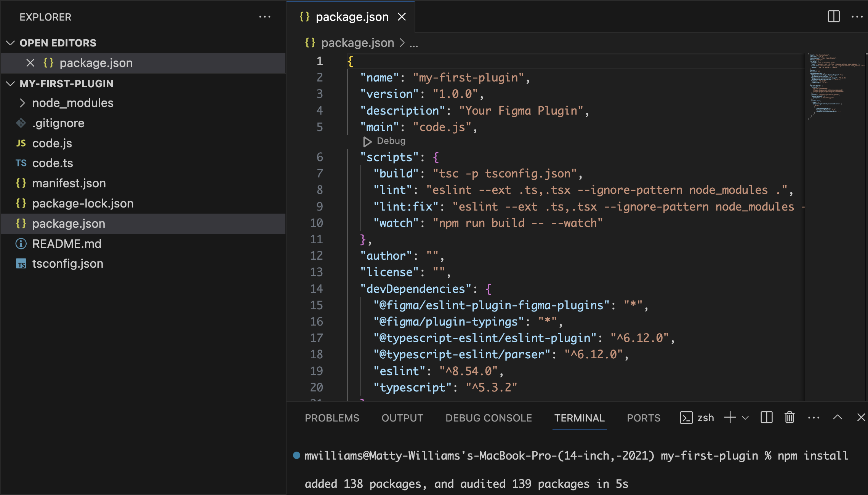Collapse the MY-FIRST-PLUGIN folder section

[x=11, y=83]
